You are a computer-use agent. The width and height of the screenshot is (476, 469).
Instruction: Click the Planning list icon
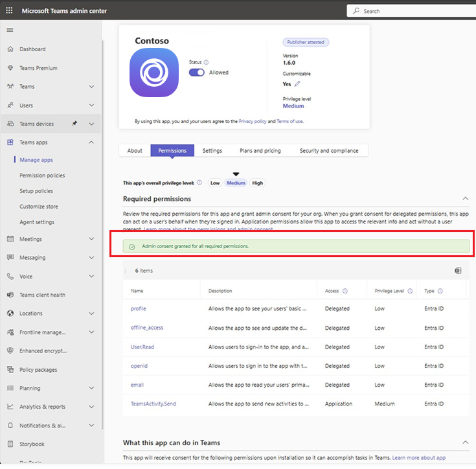10,388
